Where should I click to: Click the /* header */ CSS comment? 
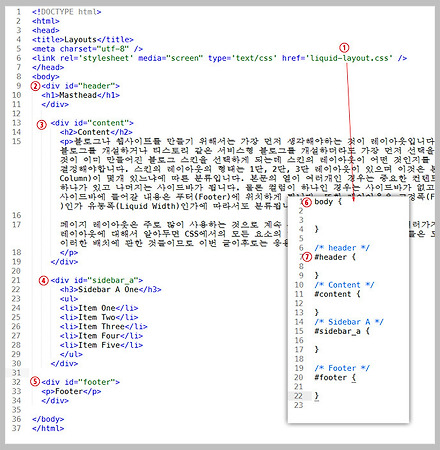coord(342,248)
